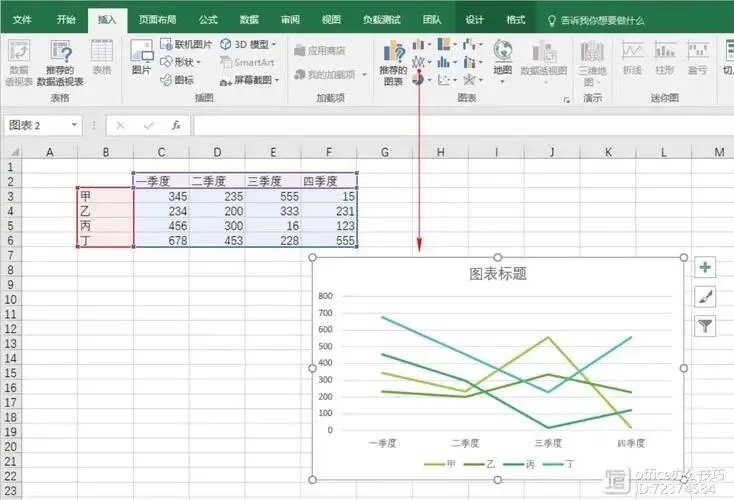Open the waterfall or stock chart menu

[472, 44]
